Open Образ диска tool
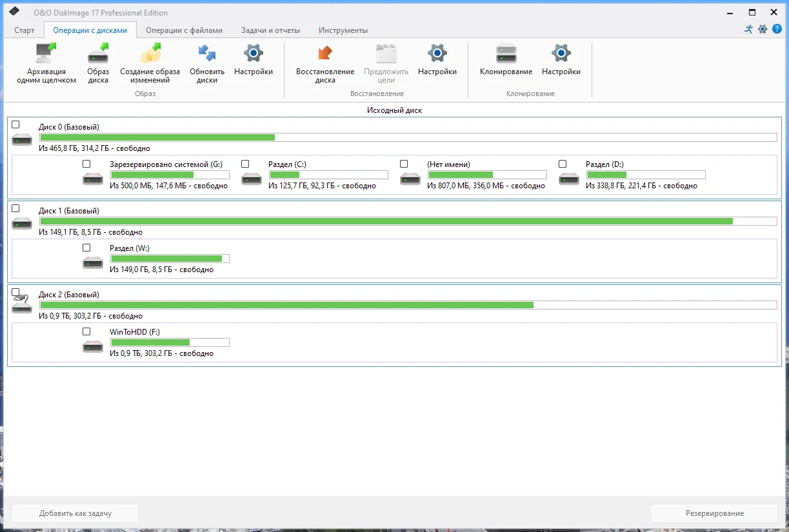The width and height of the screenshot is (789, 532). (98, 63)
